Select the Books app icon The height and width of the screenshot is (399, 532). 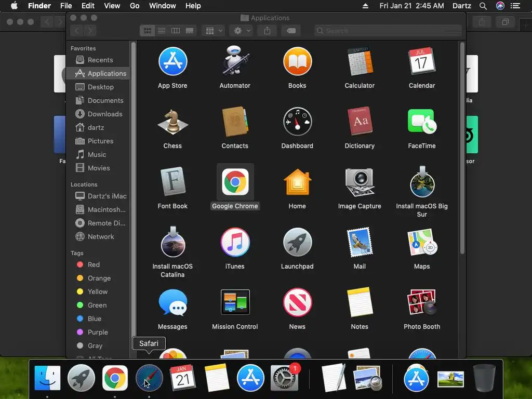[297, 61]
